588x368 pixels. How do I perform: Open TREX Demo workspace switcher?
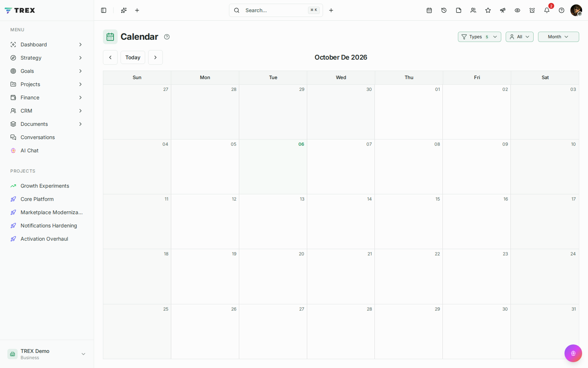click(47, 354)
